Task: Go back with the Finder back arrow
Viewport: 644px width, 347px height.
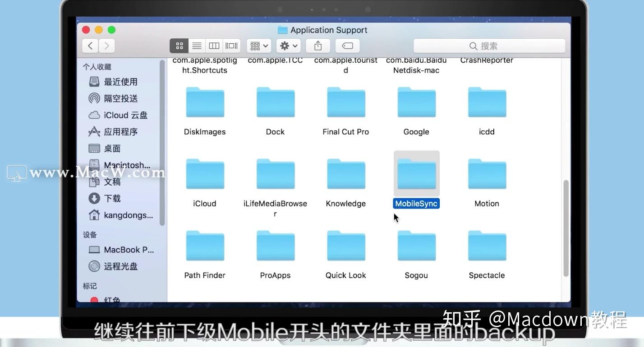Action: pyautogui.click(x=90, y=46)
